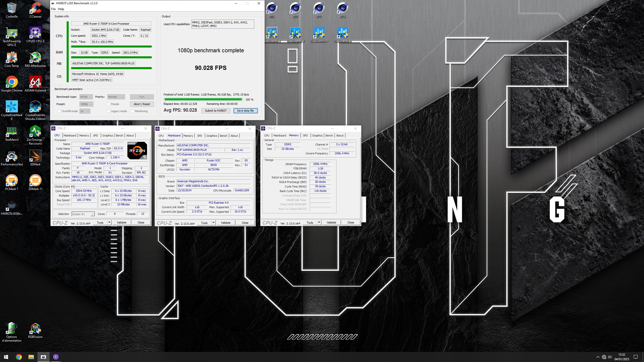Open Options d'alimentation desktop icon
The image size is (644, 362).
12,332
